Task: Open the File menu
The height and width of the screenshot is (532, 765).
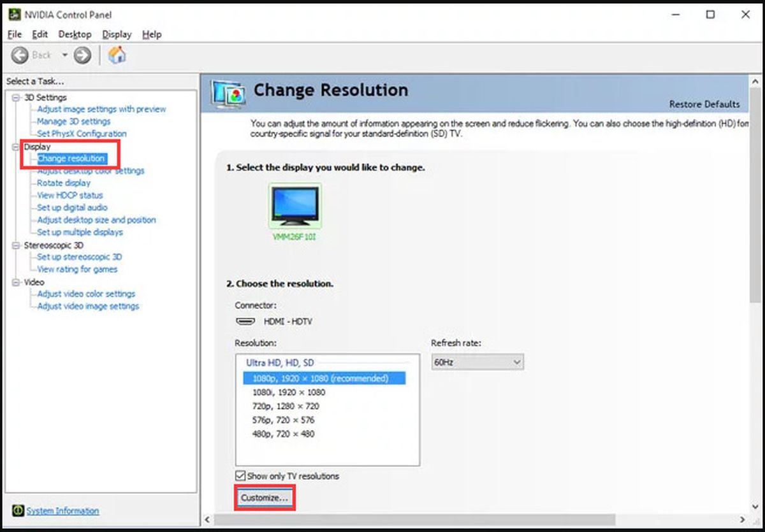Action: click(x=15, y=34)
